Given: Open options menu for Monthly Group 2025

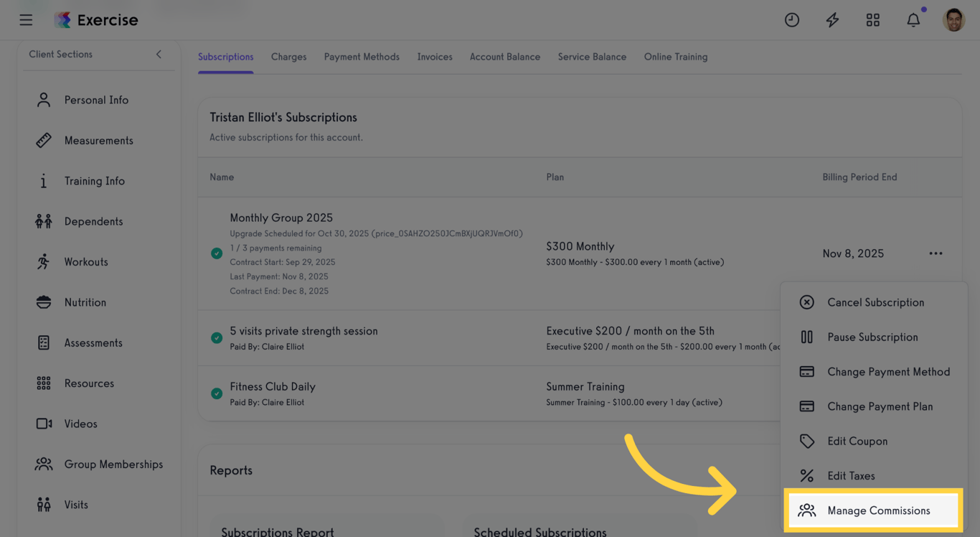Looking at the screenshot, I should (x=936, y=253).
